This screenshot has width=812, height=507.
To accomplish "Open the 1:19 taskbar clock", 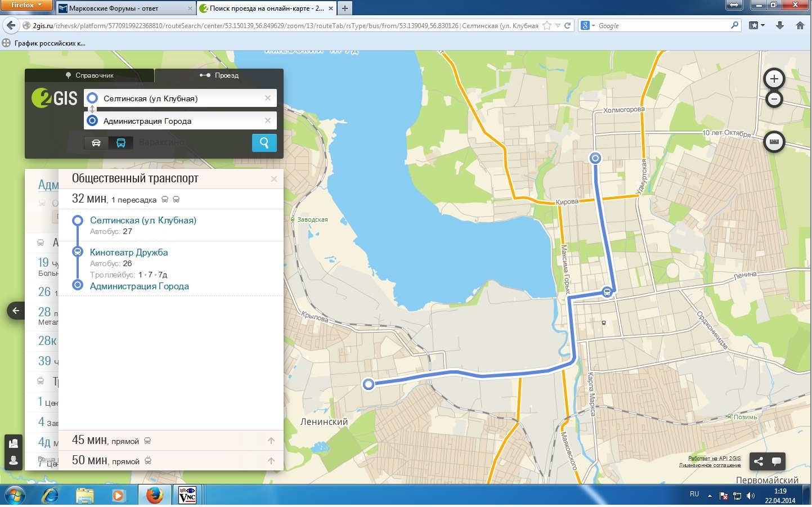I will (x=780, y=495).
